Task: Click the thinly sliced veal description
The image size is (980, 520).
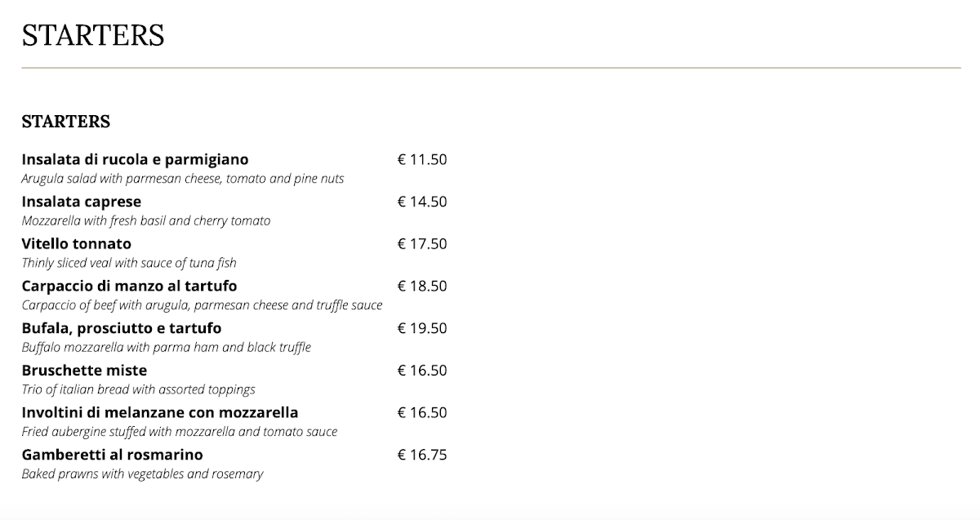Action: tap(129, 263)
